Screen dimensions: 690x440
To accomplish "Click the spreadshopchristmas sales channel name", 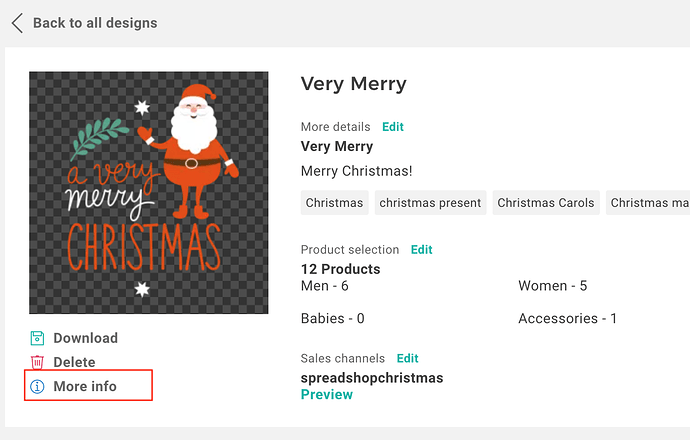I will [372, 378].
